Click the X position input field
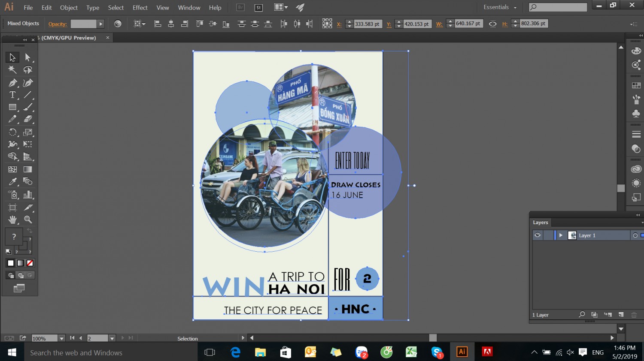Image resolution: width=644 pixels, height=361 pixels. [367, 24]
